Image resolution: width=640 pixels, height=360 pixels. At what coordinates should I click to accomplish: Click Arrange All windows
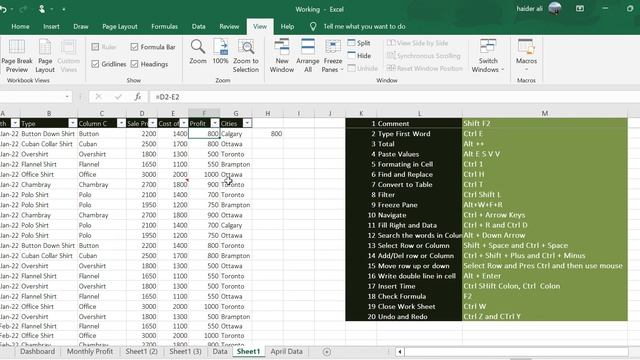pyautogui.click(x=308, y=56)
